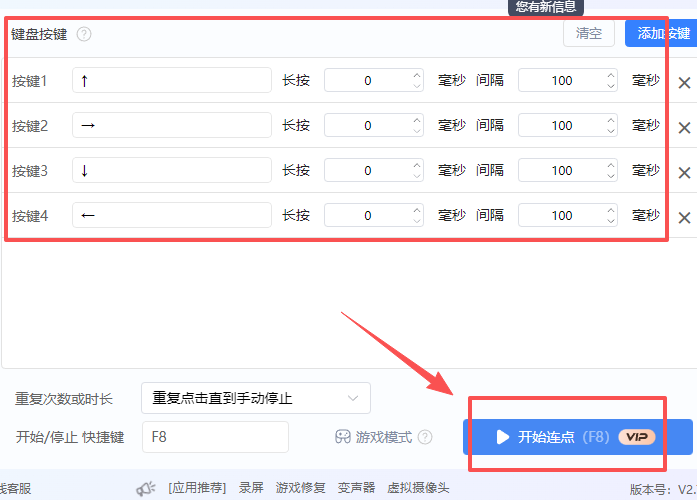Viewport: 697px width, 500px height.
Task: Click the 游戏模式 help question icon
Action: 425,437
